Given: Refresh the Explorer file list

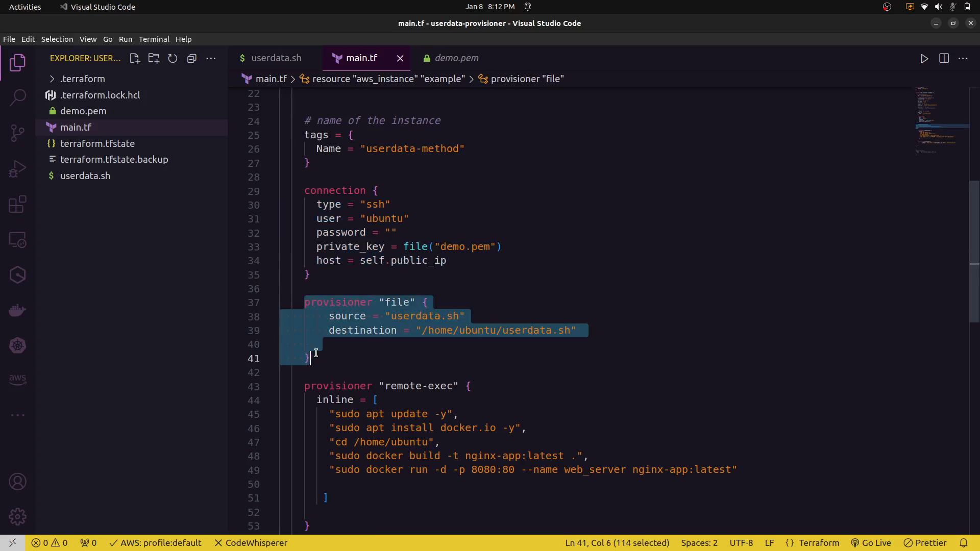Looking at the screenshot, I should (173, 59).
